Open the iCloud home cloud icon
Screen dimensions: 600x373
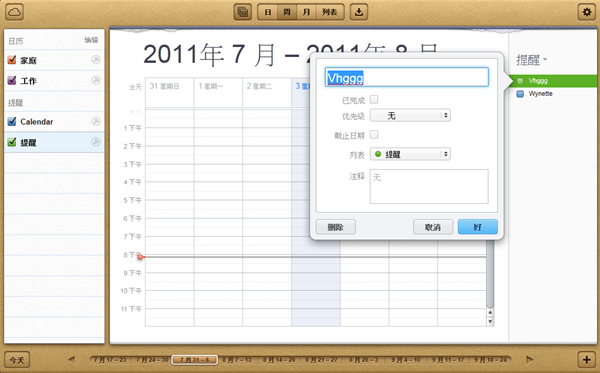click(x=14, y=12)
